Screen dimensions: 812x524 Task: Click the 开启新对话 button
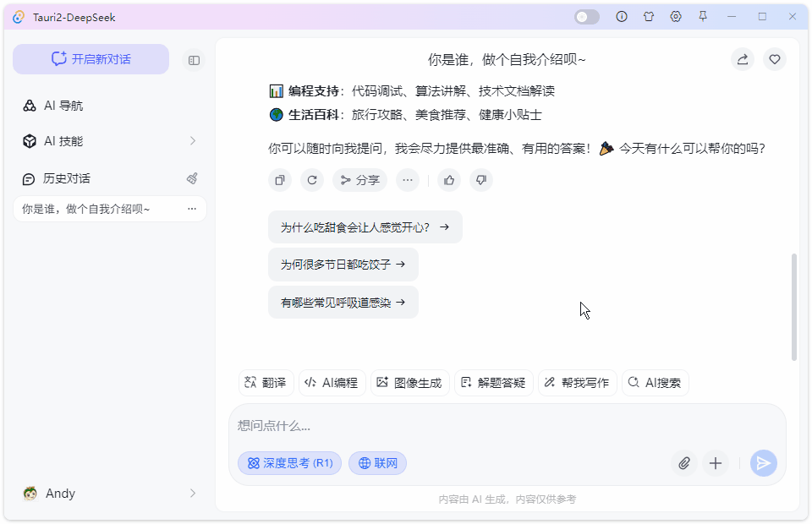(x=91, y=59)
